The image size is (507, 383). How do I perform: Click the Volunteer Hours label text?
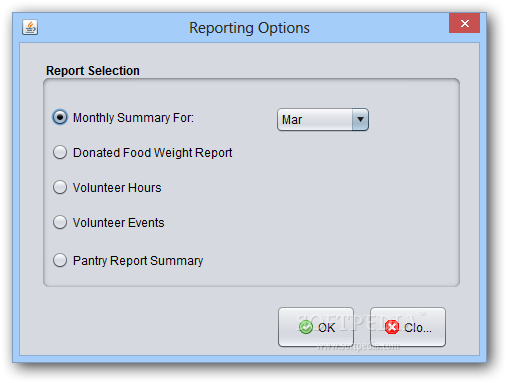[117, 188]
